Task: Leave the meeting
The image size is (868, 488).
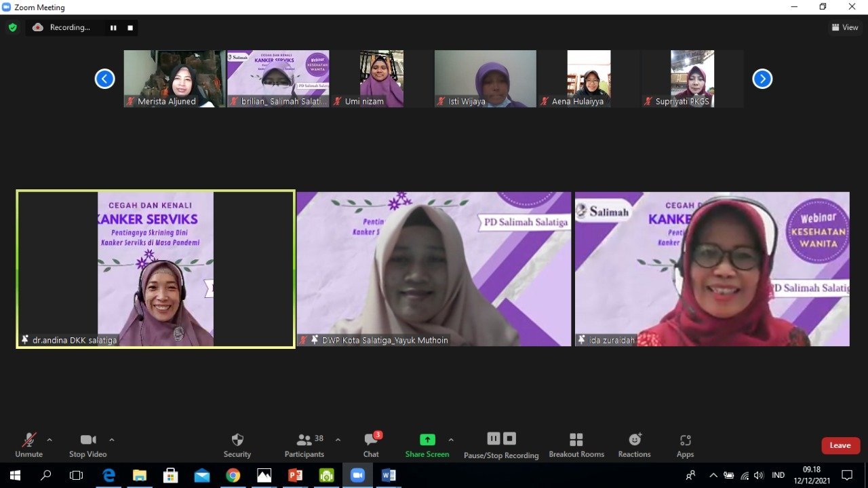Action: [841, 445]
